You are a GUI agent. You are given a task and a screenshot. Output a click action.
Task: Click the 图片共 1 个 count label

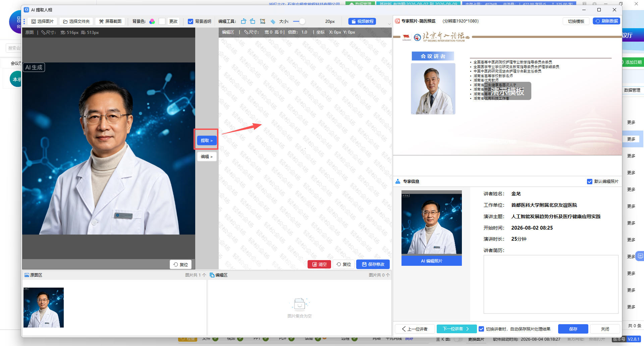(196, 275)
